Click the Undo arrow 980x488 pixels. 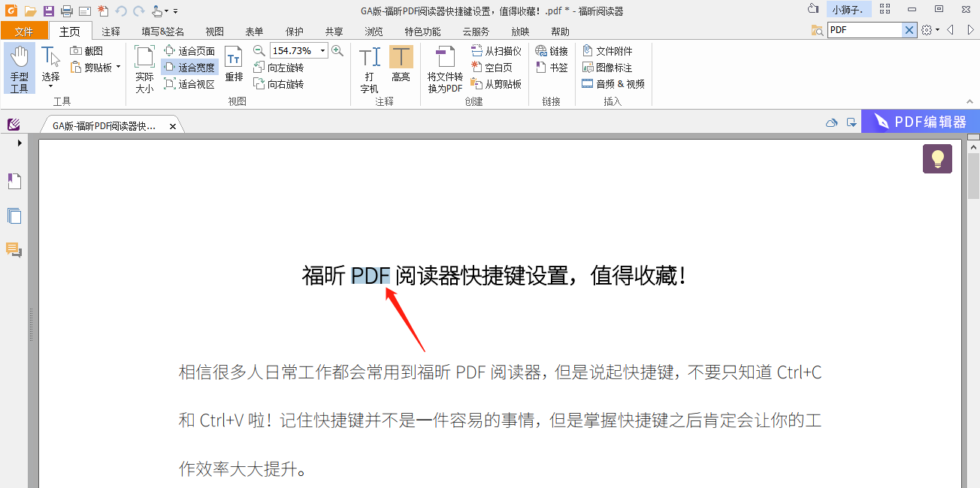[121, 11]
